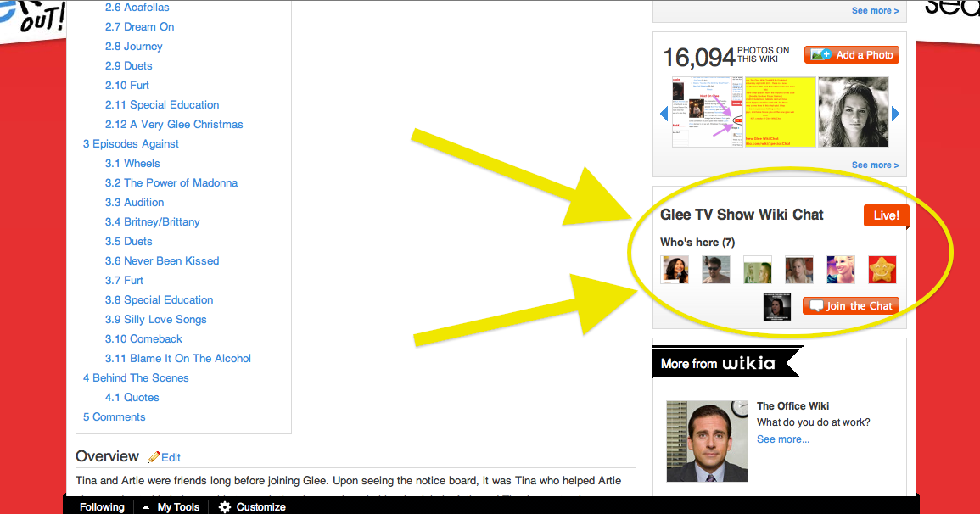Open the star avatar chat user
The image size is (980, 514).
pyautogui.click(x=882, y=270)
